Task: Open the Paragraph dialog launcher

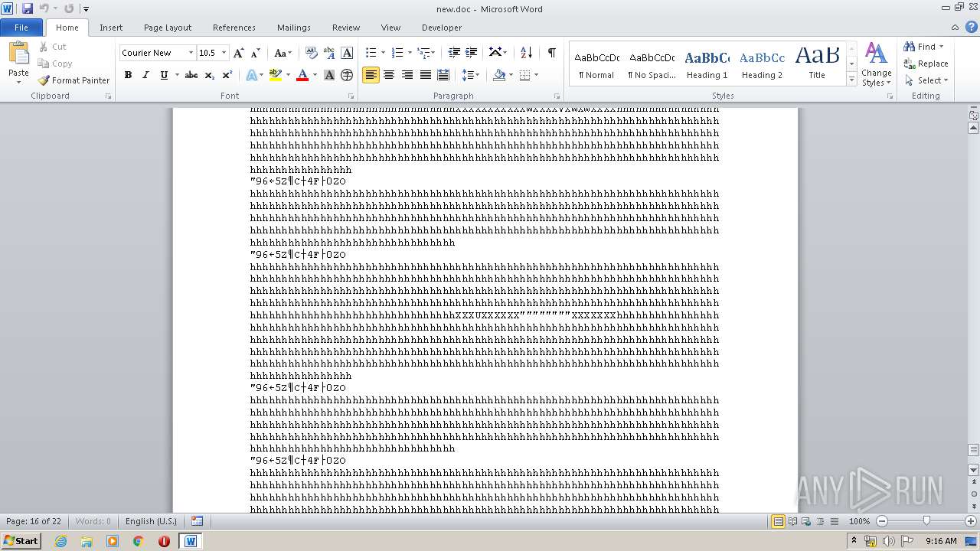Action: point(557,96)
